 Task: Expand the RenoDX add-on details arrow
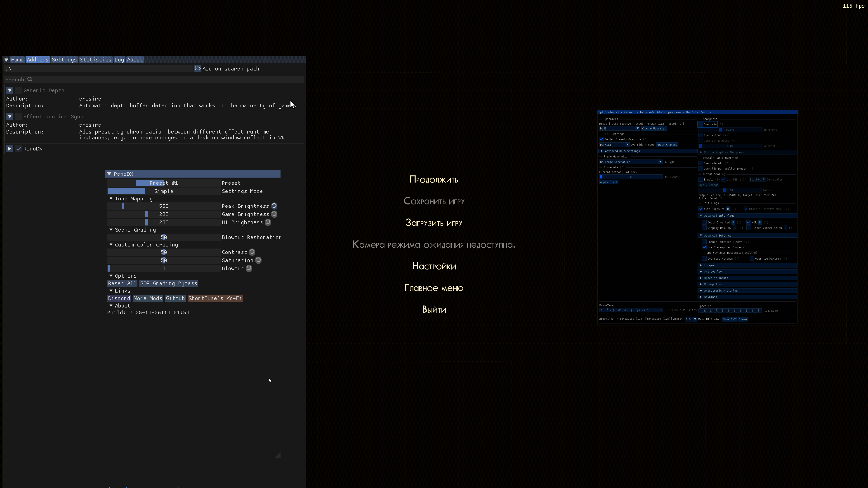pyautogui.click(x=9, y=148)
